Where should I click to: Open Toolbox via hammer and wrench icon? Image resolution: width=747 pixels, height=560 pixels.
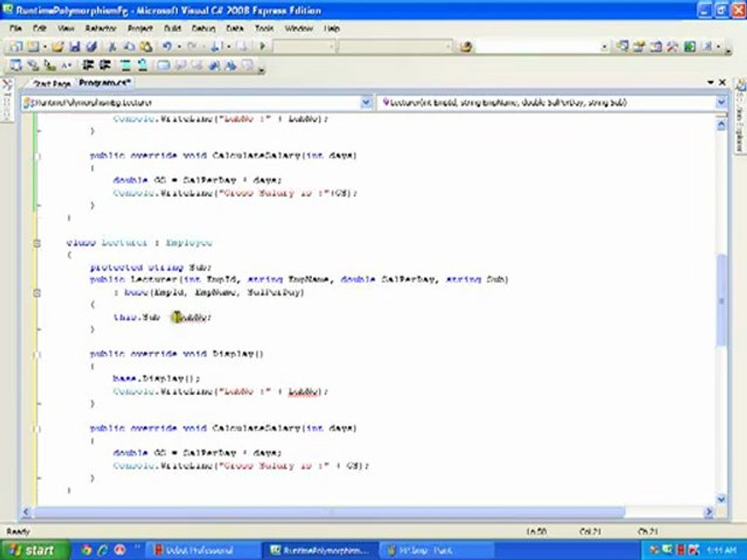(672, 46)
